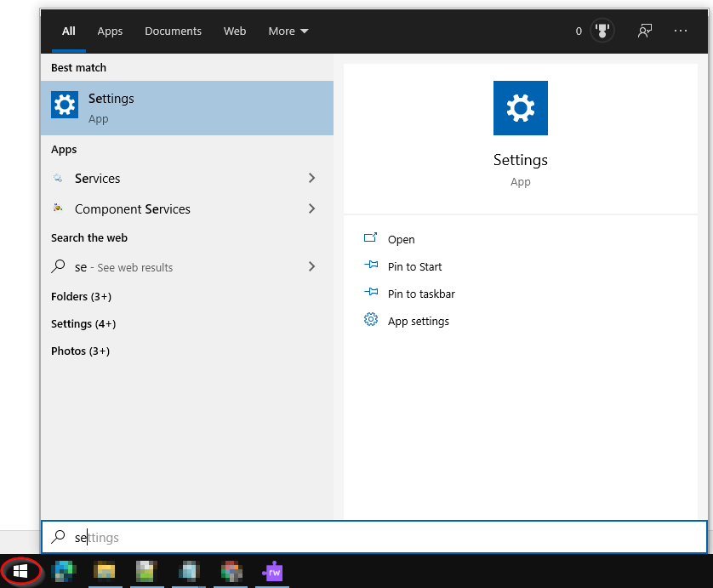
Task: Expand the Folders (3+) group
Action: click(x=81, y=296)
